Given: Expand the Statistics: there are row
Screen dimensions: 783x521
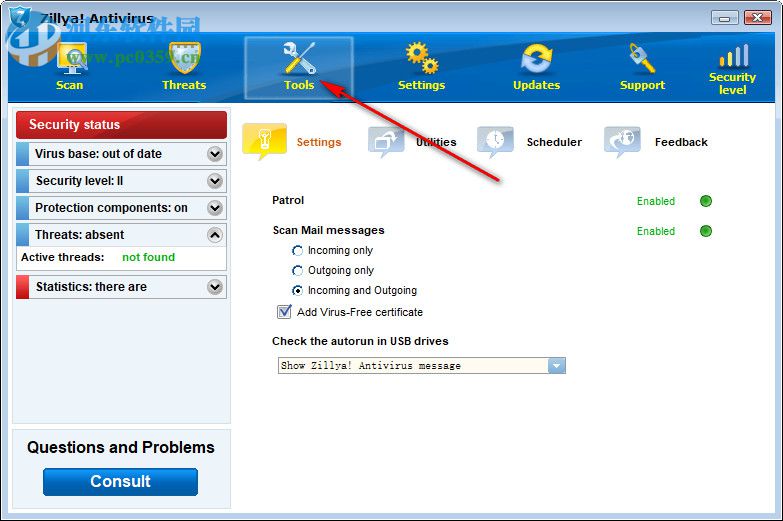Looking at the screenshot, I should click(121, 287).
